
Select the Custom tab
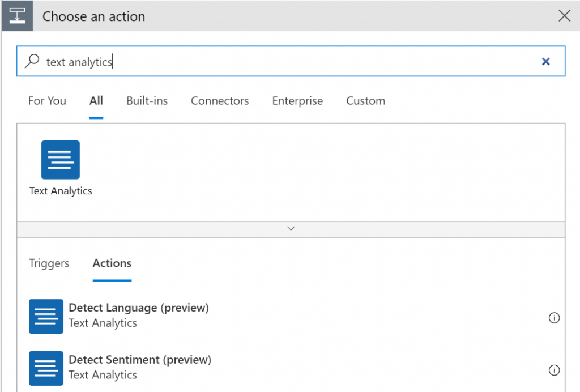pos(365,101)
